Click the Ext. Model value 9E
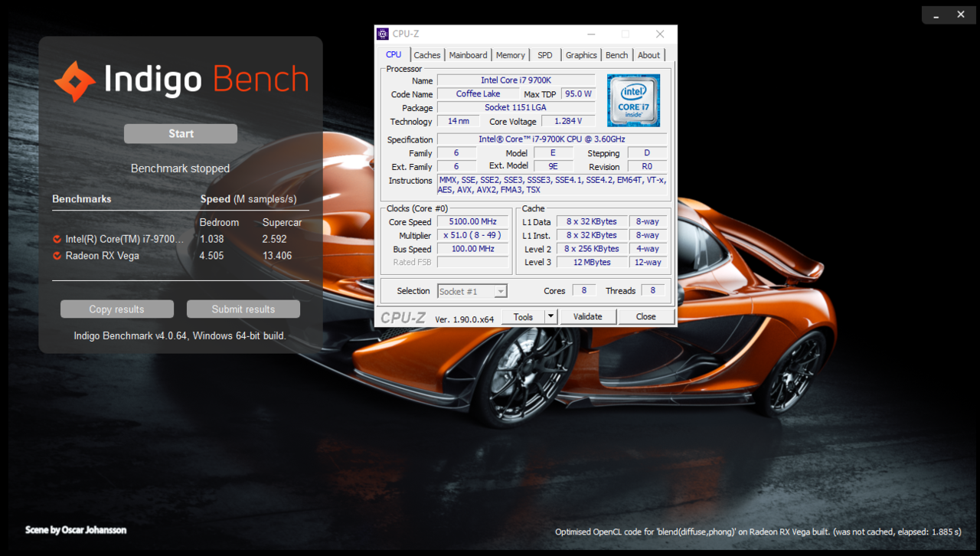This screenshot has height=556, width=980. 554,167
